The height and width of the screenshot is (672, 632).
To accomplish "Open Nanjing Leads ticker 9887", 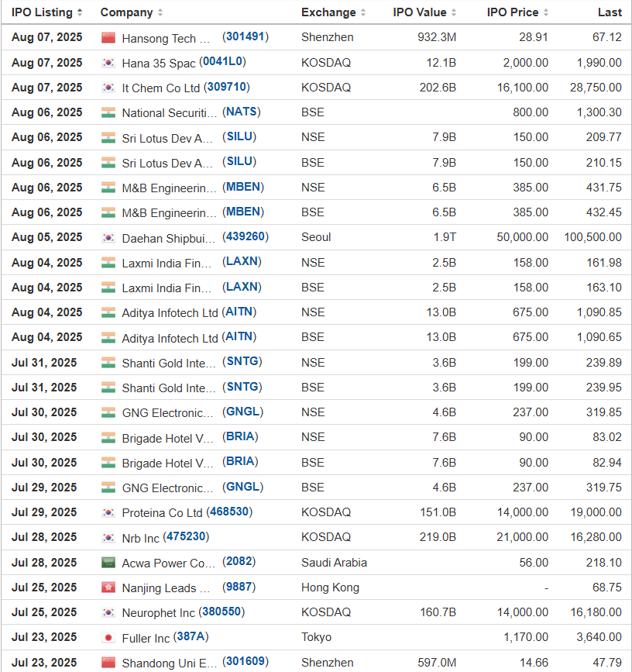I will pos(239,587).
